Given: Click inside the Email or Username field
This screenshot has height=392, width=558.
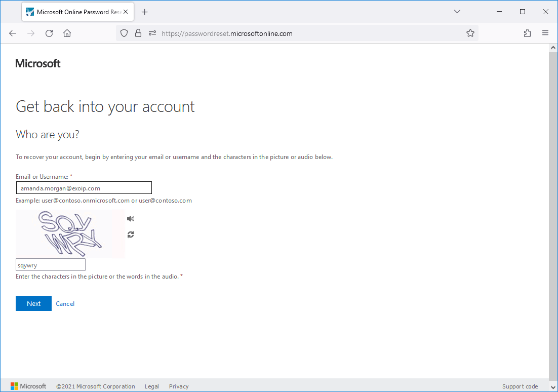Looking at the screenshot, I should click(84, 187).
